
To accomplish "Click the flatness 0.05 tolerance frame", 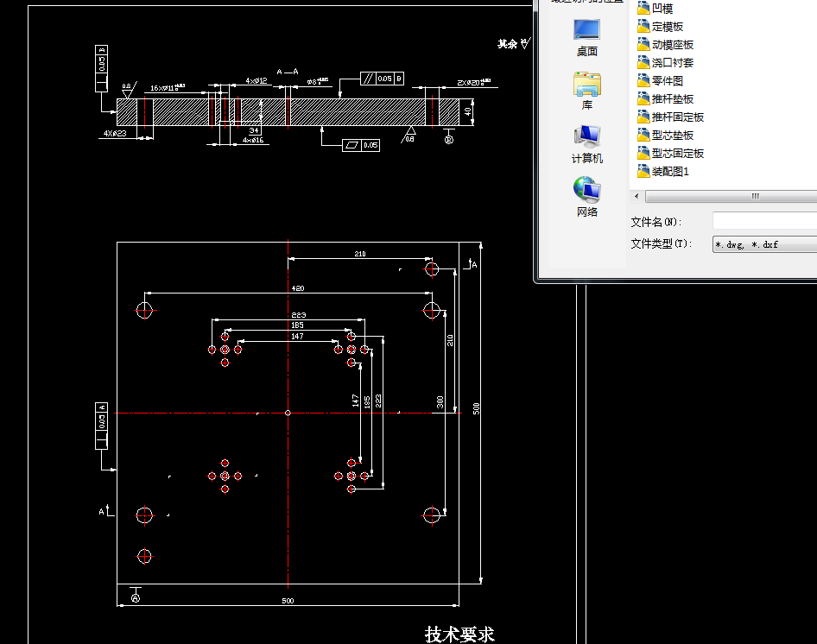I will pos(361,145).
